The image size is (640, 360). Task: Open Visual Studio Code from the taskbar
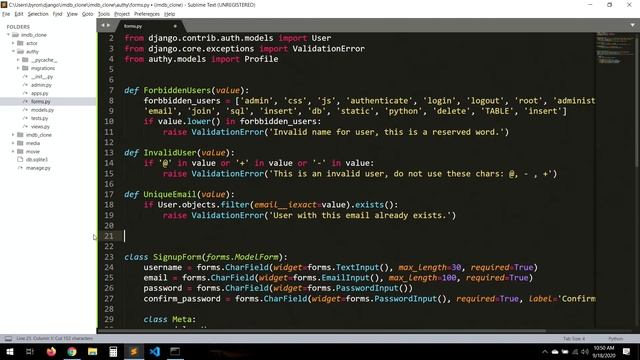pos(154,351)
